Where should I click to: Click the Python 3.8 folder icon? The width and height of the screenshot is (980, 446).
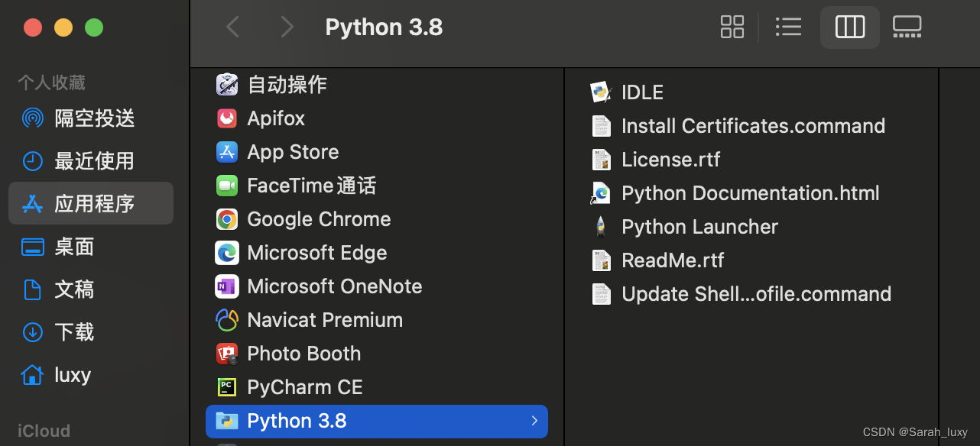(x=227, y=421)
